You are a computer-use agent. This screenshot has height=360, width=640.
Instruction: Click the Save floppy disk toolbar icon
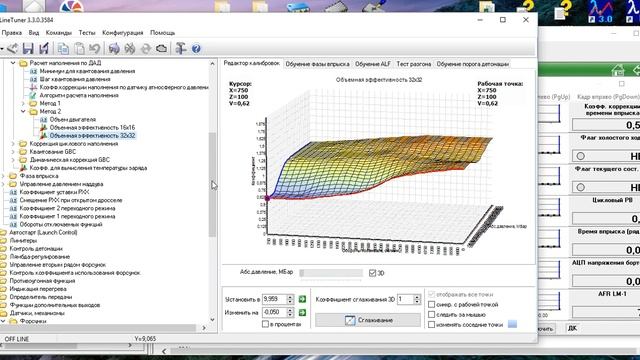click(28, 49)
